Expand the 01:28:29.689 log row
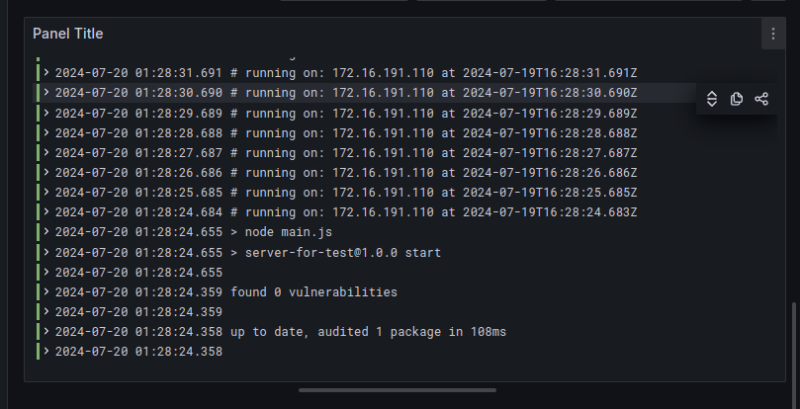This screenshot has height=409, width=800. click(47, 113)
